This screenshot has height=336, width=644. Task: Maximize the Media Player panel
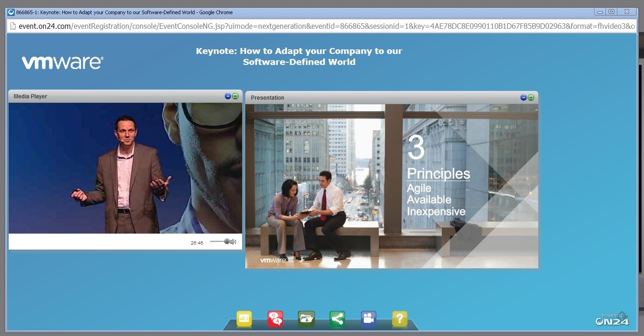[235, 96]
